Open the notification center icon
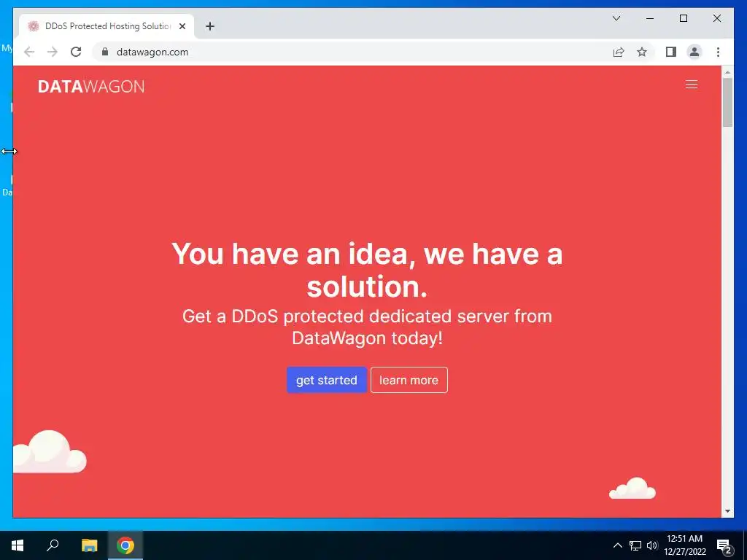The height and width of the screenshot is (560, 747). point(724,545)
